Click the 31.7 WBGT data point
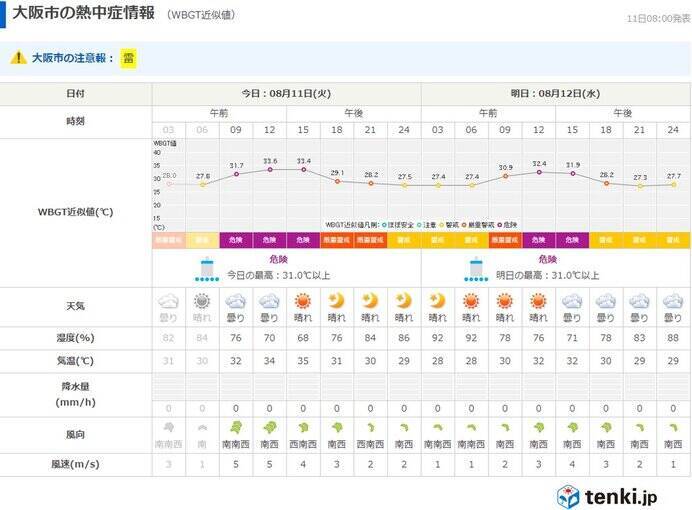The image size is (692, 510). [x=237, y=174]
